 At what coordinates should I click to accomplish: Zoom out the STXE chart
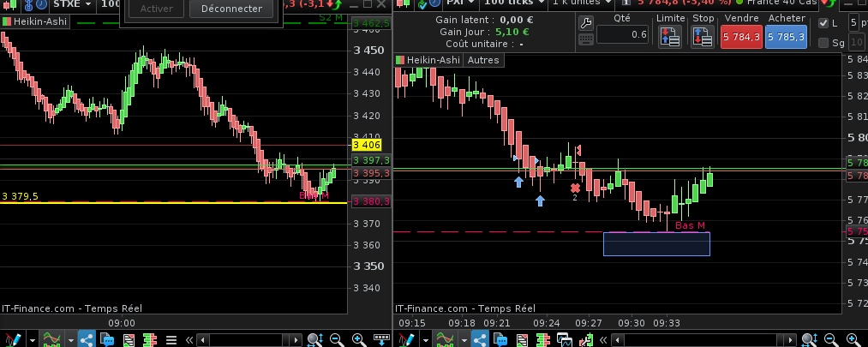pyautogui.click(x=336, y=339)
